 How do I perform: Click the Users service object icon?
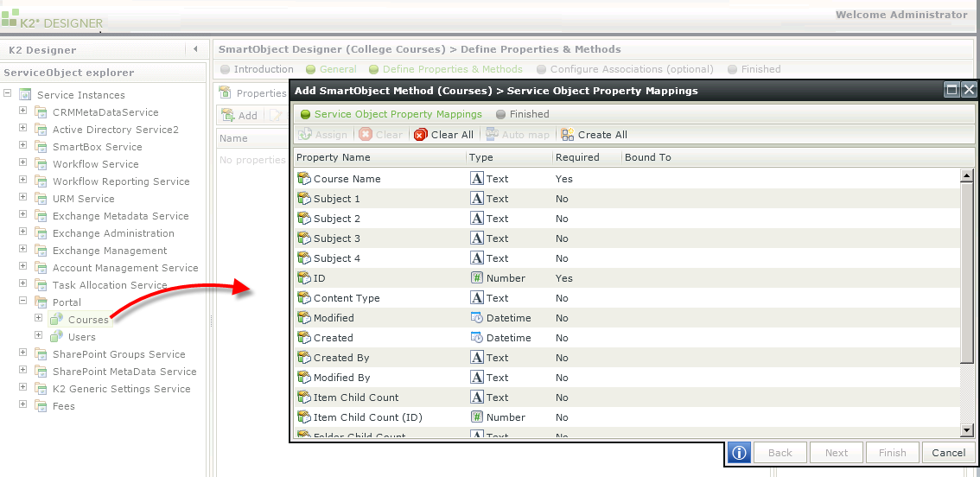57,337
